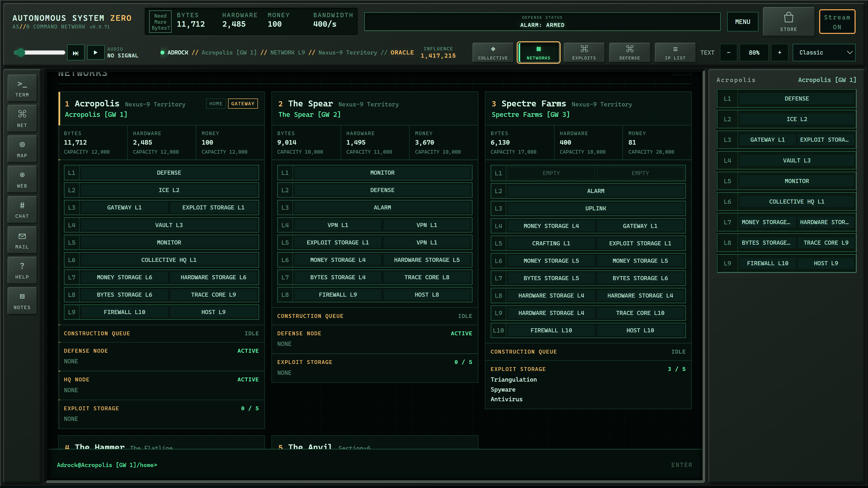Click the Spyware exploit entry

(503, 389)
